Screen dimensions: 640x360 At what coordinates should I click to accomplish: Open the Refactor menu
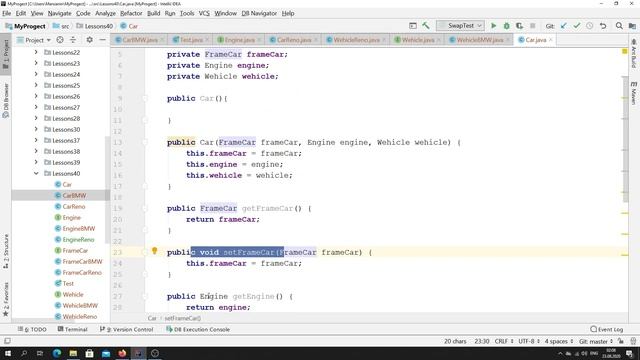[131, 13]
